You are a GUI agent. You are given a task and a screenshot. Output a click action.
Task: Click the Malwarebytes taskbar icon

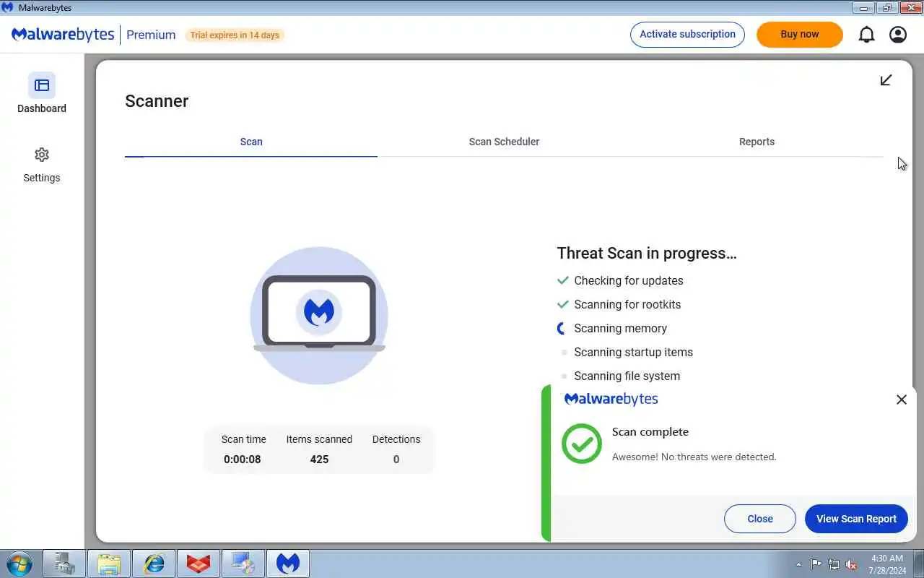tap(288, 564)
